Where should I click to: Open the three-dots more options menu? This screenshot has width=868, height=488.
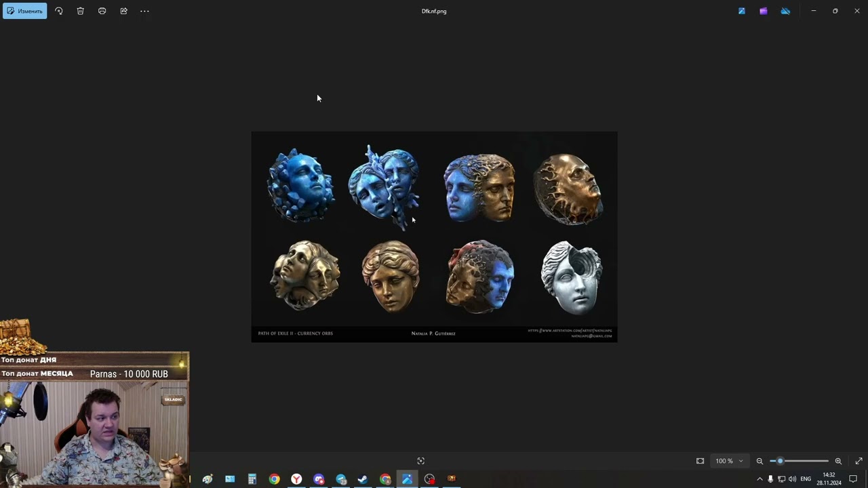pyautogui.click(x=144, y=11)
